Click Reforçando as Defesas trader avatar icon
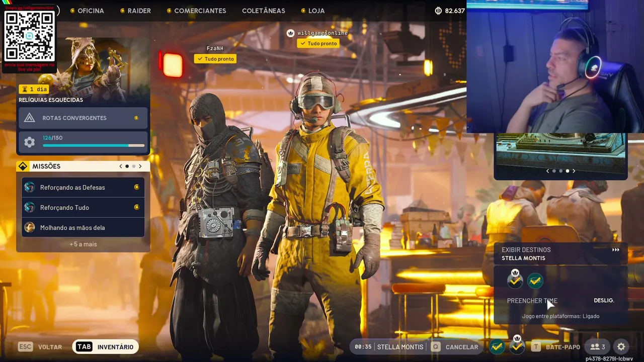This screenshot has height=362, width=644. click(30, 187)
